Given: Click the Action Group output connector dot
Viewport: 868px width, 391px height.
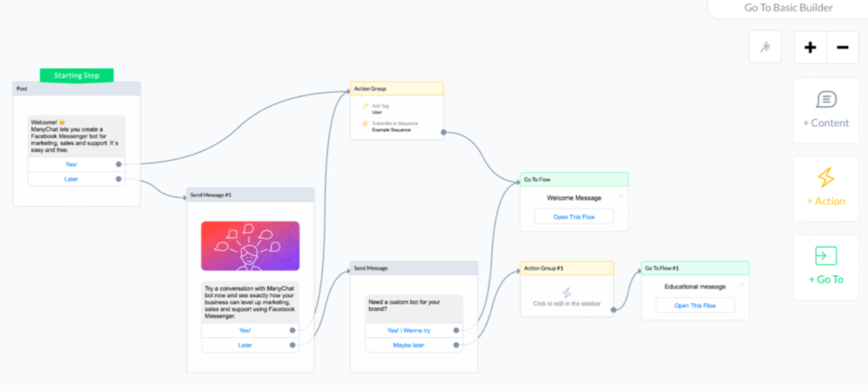Looking at the screenshot, I should click(444, 133).
